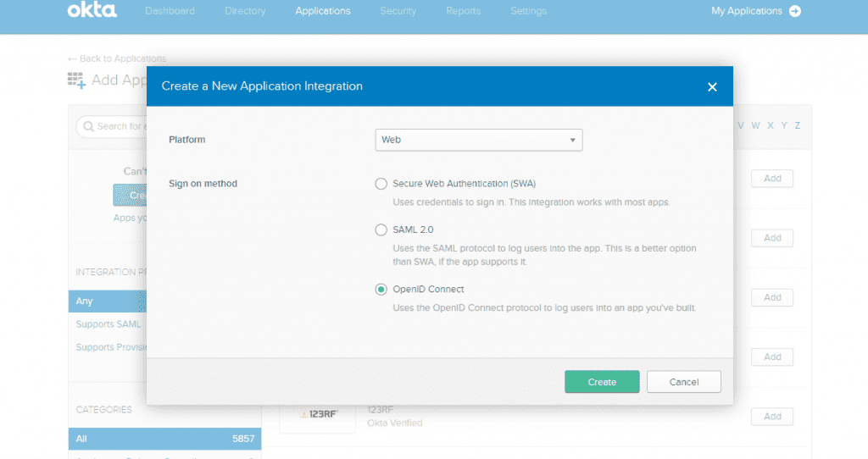Viewport: 868px width, 459px height.
Task: Click the Platform label
Action: (187, 140)
